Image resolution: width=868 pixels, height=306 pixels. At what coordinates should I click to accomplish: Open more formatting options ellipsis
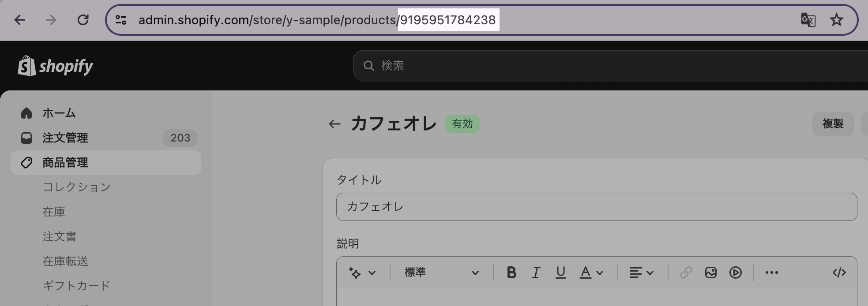coord(771,272)
